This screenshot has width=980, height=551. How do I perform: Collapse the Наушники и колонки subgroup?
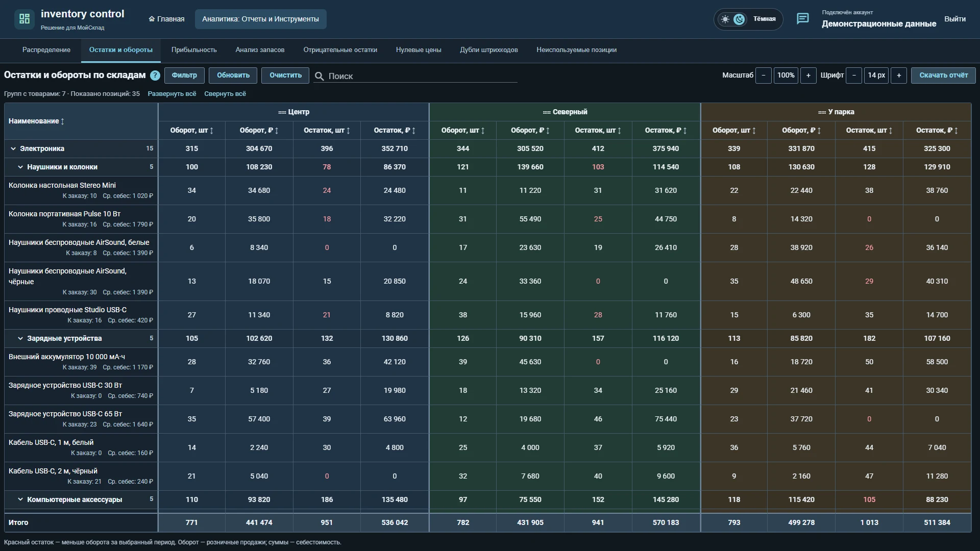20,167
